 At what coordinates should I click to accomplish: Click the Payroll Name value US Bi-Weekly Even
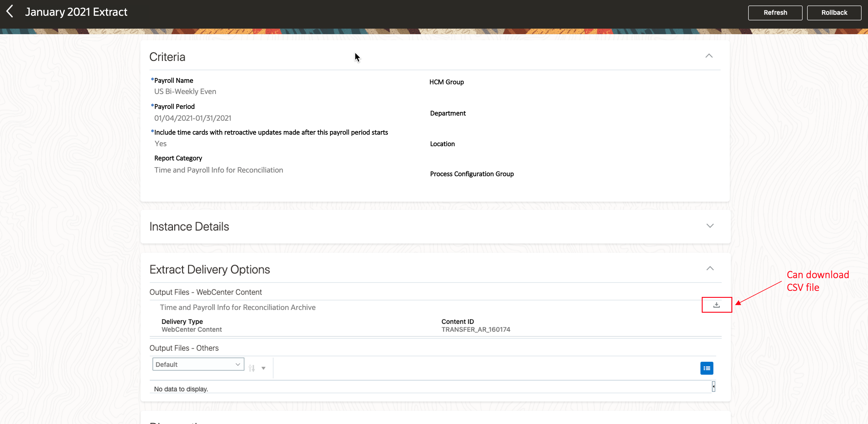point(185,91)
